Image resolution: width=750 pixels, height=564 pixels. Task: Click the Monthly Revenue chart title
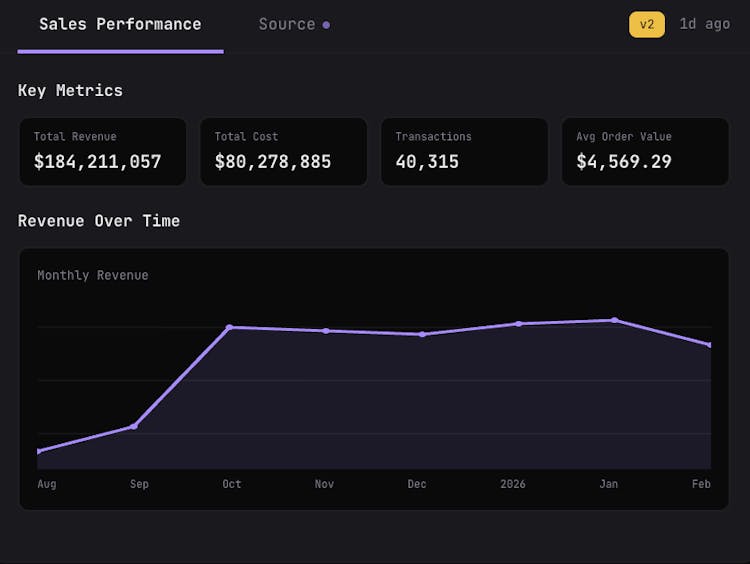pos(93,275)
